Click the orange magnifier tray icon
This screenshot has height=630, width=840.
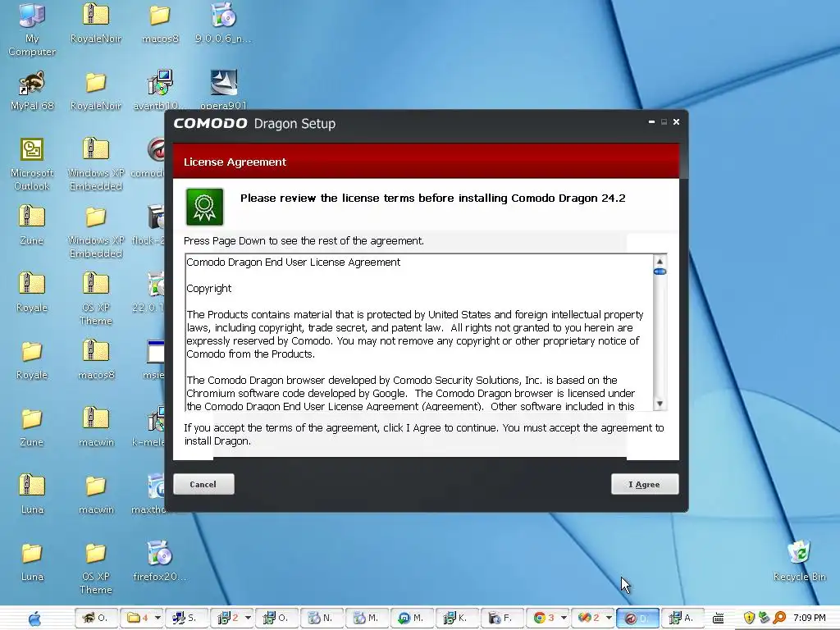click(779, 619)
